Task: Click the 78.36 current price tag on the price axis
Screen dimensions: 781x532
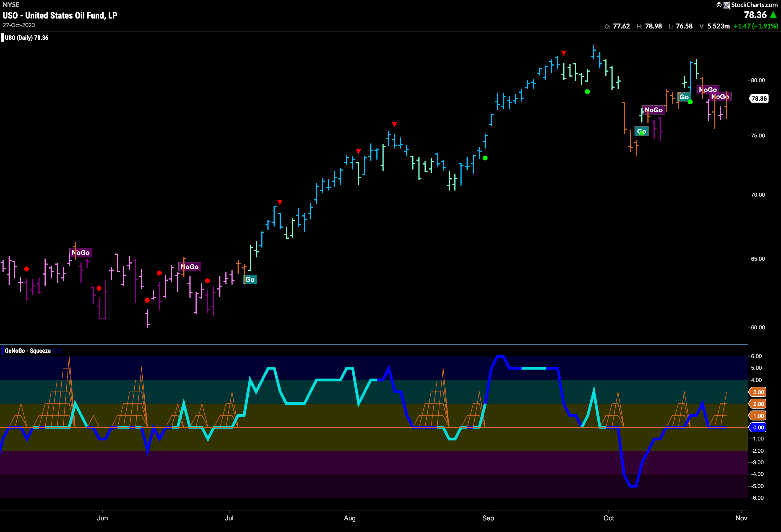Action: [x=759, y=98]
